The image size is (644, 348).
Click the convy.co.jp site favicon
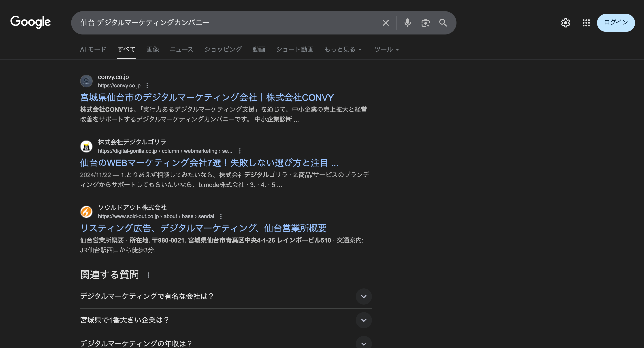pos(86,81)
